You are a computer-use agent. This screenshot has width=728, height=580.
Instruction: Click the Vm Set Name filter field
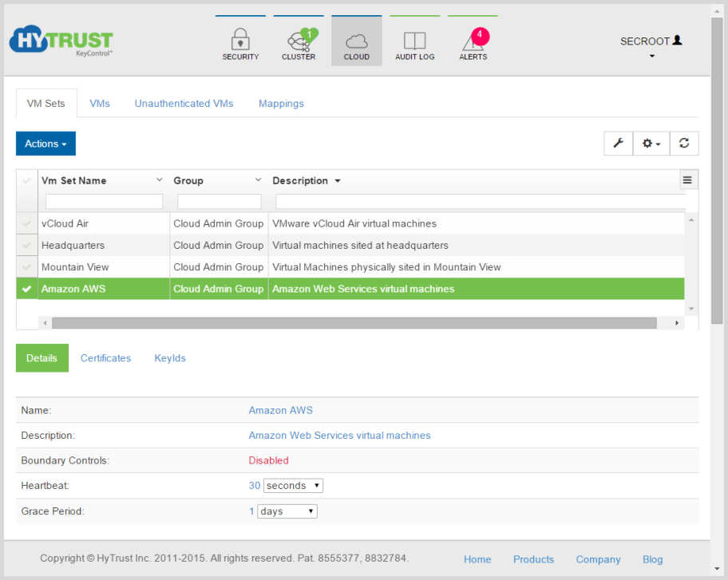click(x=104, y=201)
